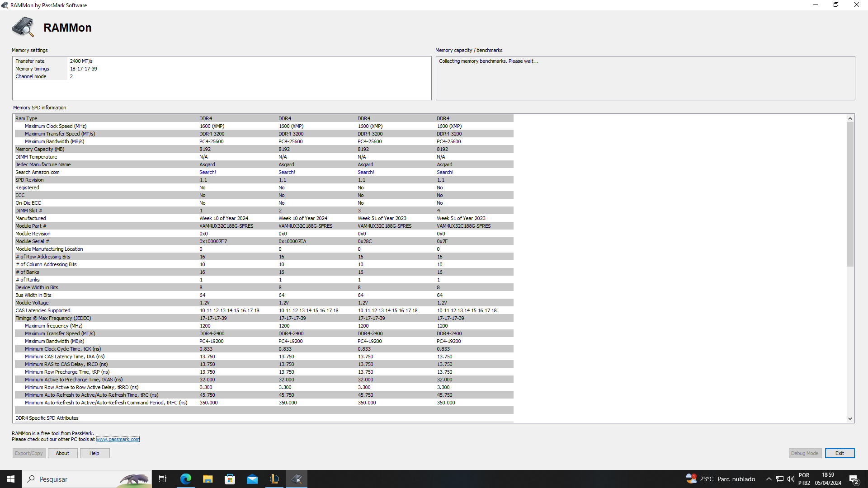
Task: Click the SPD list vertical scrollbar thumb
Action: (850, 194)
